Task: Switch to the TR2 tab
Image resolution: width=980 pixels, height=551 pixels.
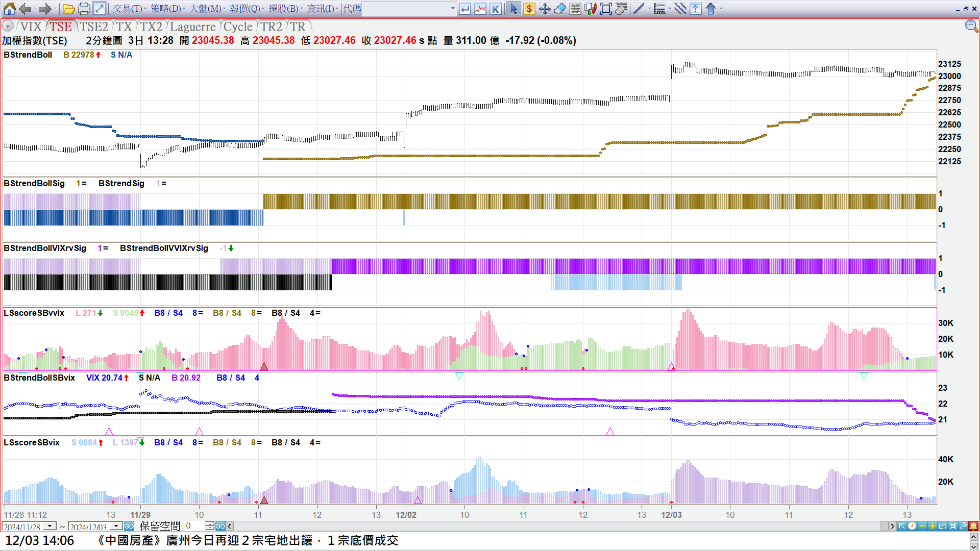Action: tap(271, 27)
